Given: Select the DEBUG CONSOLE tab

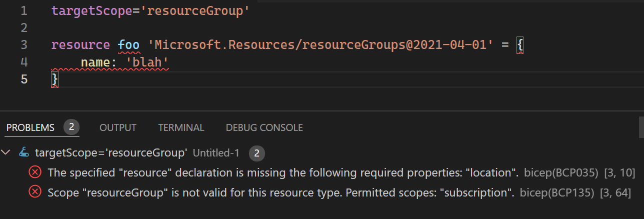Looking at the screenshot, I should pos(264,127).
